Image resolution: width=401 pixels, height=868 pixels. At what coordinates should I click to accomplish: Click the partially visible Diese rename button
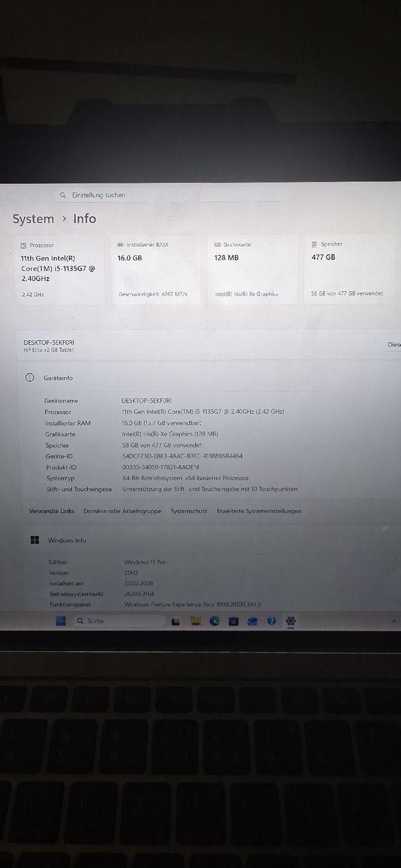coord(393,345)
